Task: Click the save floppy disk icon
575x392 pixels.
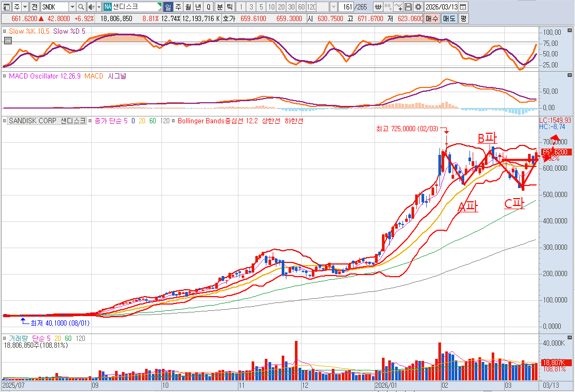Action: (x=409, y=7)
